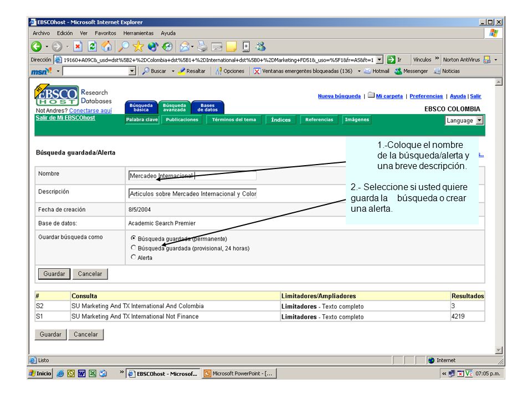
Task: Expand Back button history arrow
Action: [47, 47]
